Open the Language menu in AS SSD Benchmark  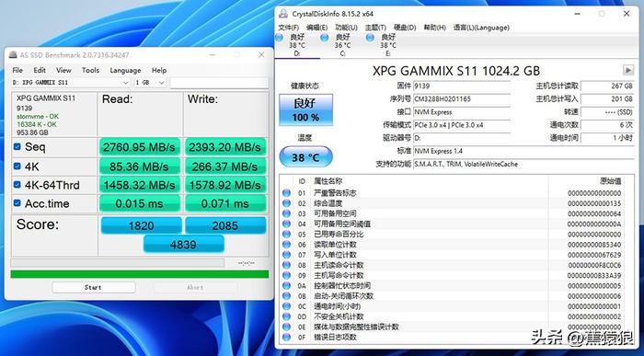[125, 70]
